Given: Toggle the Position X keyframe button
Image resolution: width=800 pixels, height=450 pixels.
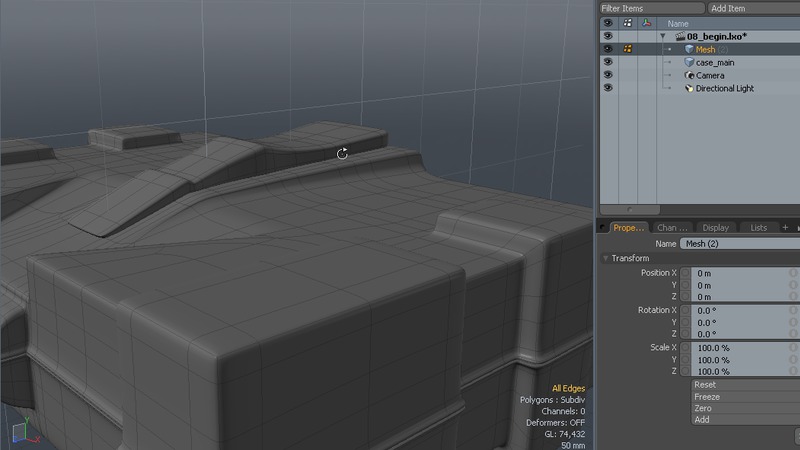Looking at the screenshot, I should point(686,273).
